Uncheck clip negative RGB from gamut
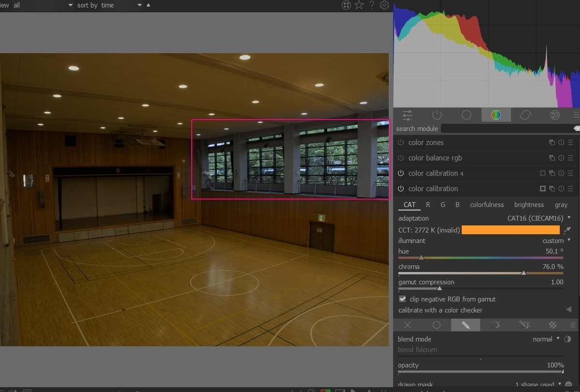 point(402,299)
